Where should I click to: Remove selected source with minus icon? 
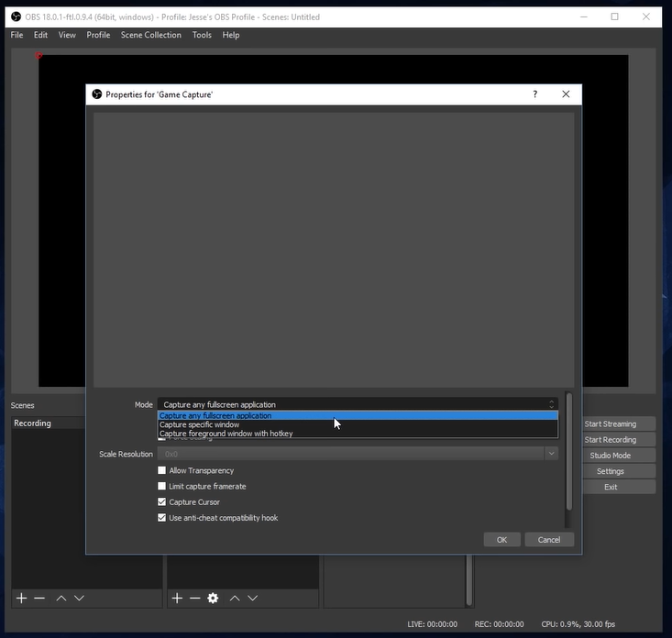click(x=194, y=598)
